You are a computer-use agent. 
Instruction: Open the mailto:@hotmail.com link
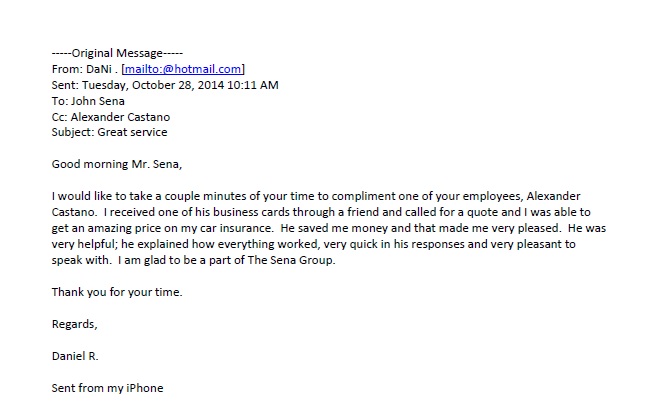182,69
